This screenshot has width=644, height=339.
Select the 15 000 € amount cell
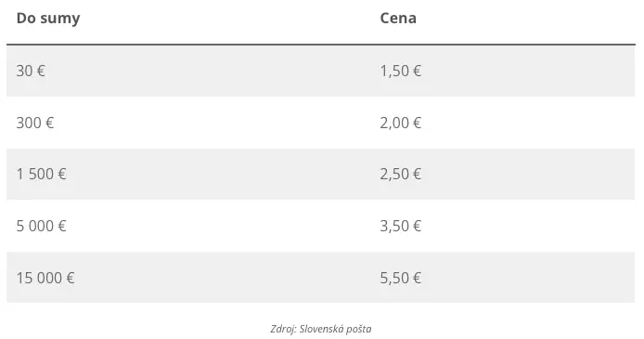tap(45, 278)
